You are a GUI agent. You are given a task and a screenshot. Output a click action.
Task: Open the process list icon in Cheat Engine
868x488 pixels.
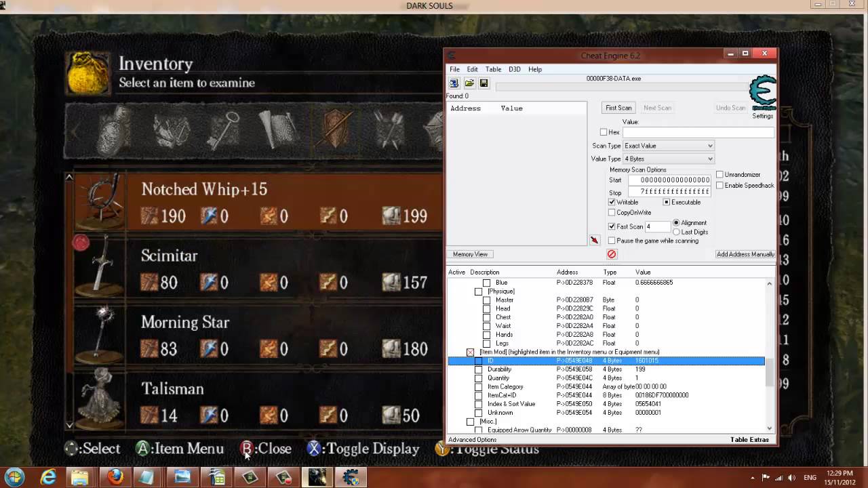click(454, 83)
